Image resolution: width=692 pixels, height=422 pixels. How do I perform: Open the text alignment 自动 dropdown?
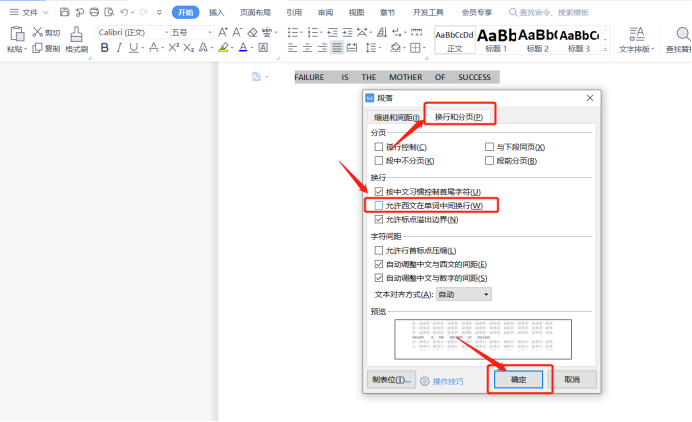point(463,294)
